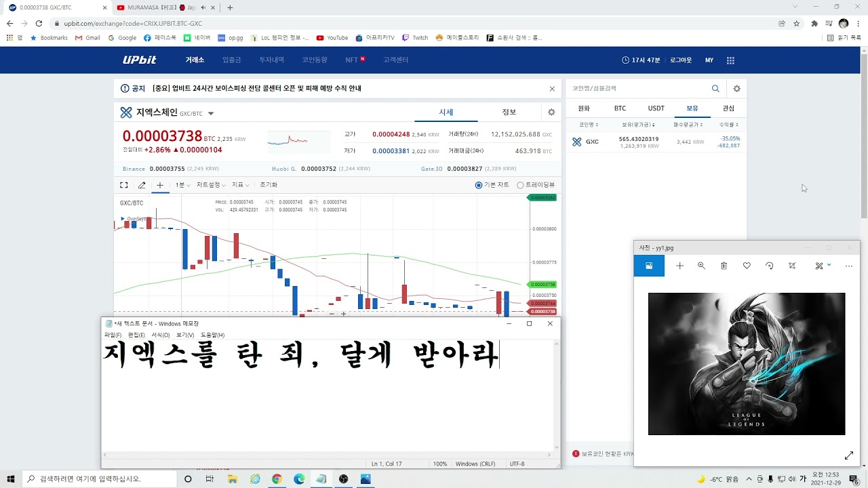Photos app: open the more options ellipsis
Viewport: 868px width, 488px height.
coord(848,266)
